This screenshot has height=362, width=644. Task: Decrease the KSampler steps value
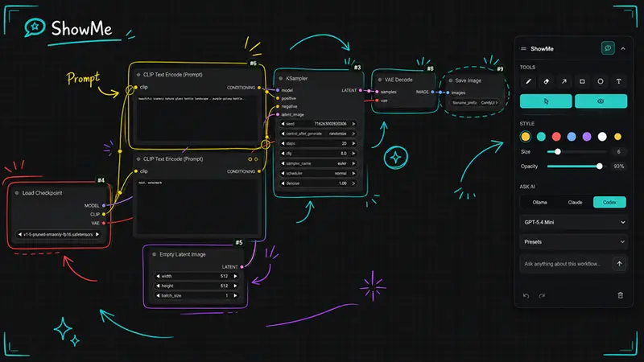[283, 143]
